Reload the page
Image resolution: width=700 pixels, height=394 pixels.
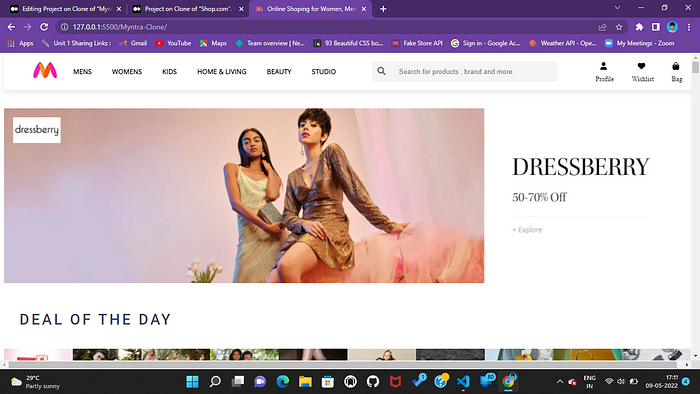pos(44,27)
